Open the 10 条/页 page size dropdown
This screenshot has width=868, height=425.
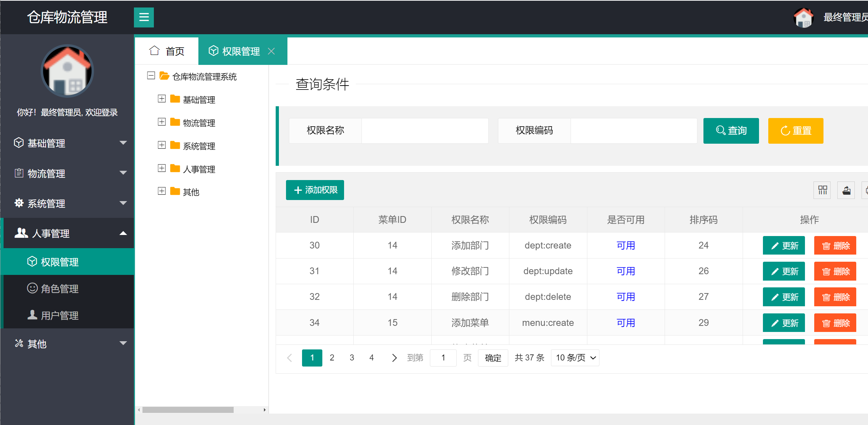coord(575,358)
